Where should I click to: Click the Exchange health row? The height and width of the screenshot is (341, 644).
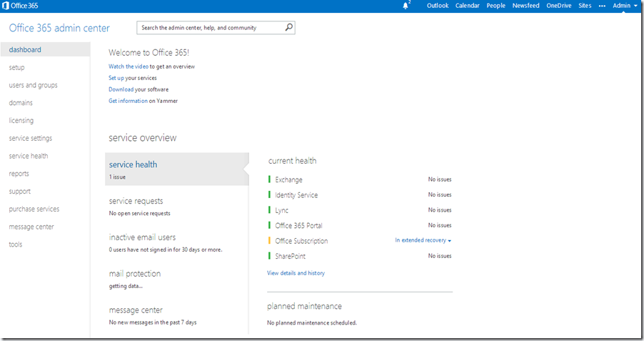coord(360,179)
